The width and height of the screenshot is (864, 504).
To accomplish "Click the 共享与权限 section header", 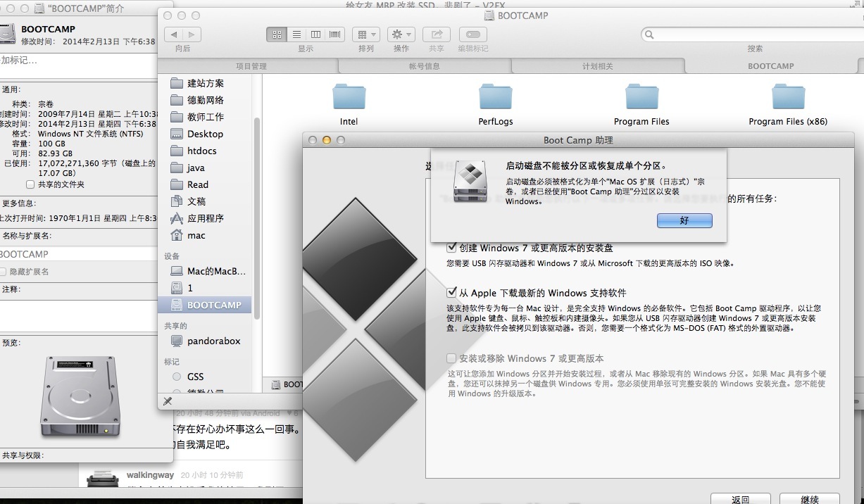I will tap(23, 455).
